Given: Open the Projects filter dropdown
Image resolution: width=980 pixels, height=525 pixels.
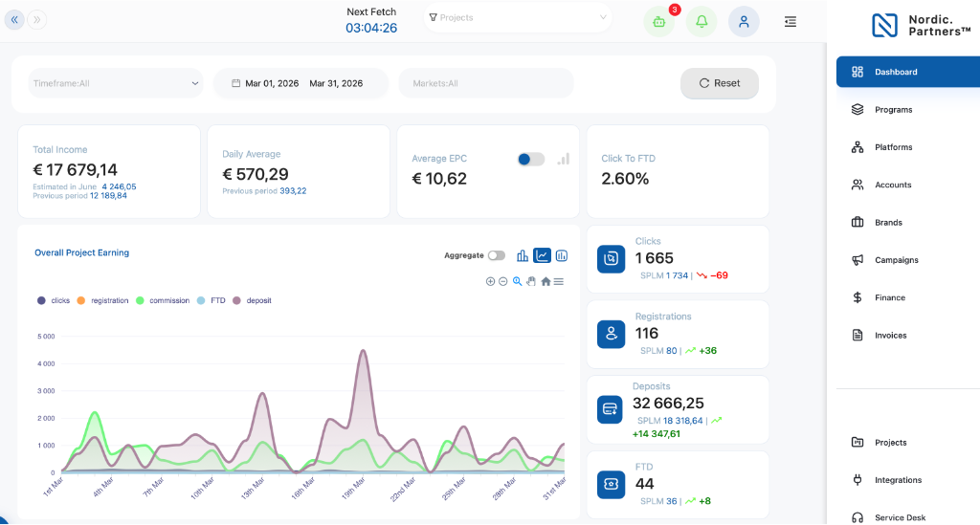Looking at the screenshot, I should coord(518,17).
